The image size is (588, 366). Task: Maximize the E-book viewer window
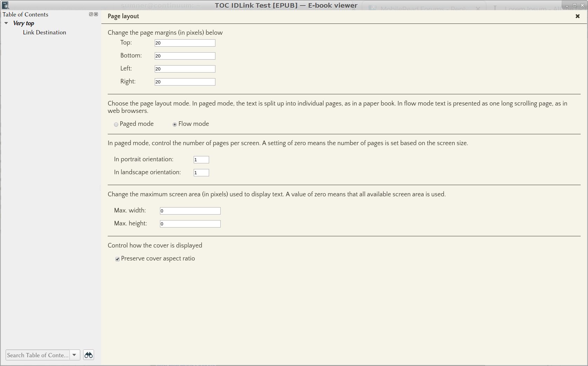575,5
